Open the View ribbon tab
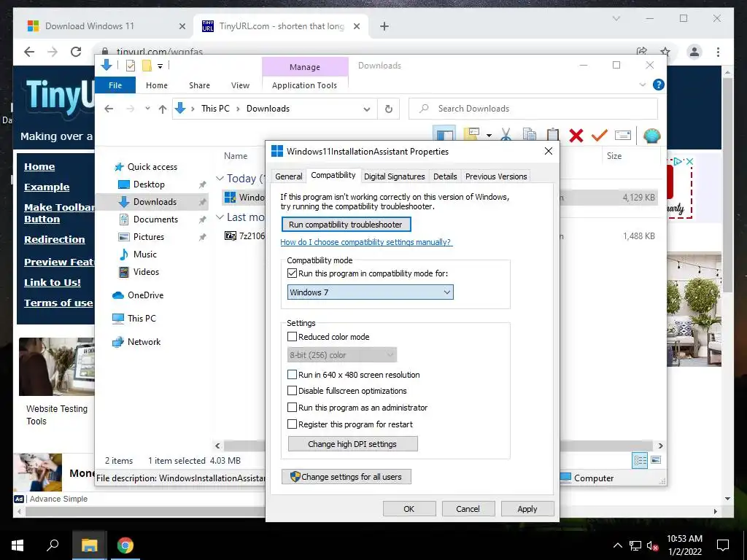Viewport: 747px width, 560px height. pos(240,85)
